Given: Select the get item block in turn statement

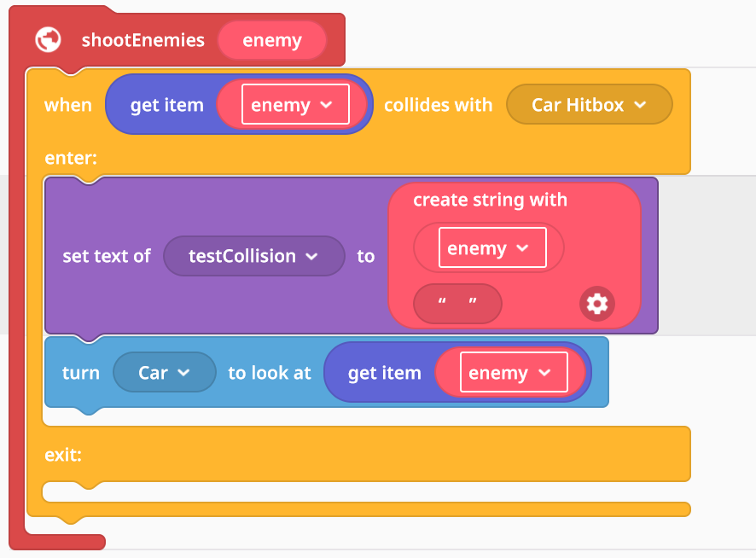Looking at the screenshot, I should point(384,373).
